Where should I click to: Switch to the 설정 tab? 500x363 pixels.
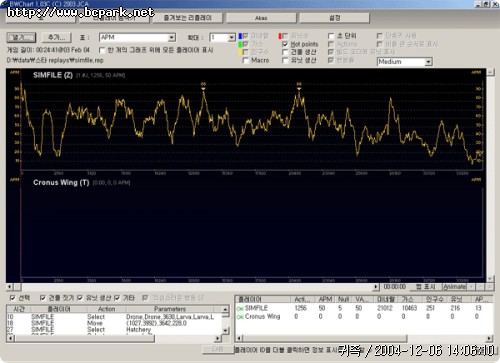(335, 18)
